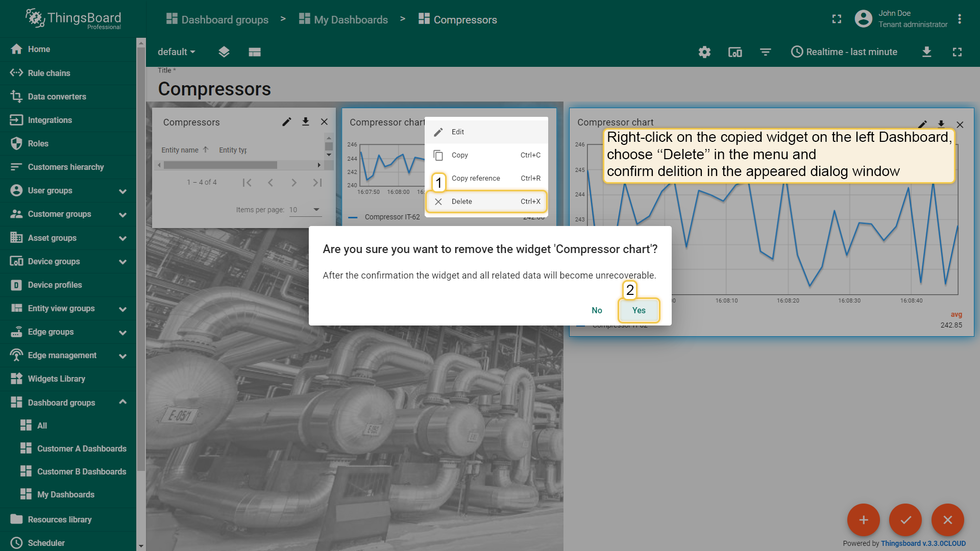Select Copy reference in the context menu

coord(486,179)
